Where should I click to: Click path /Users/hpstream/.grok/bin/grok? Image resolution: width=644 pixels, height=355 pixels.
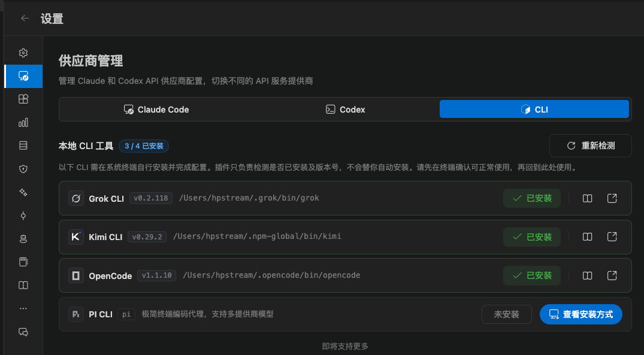[249, 198]
